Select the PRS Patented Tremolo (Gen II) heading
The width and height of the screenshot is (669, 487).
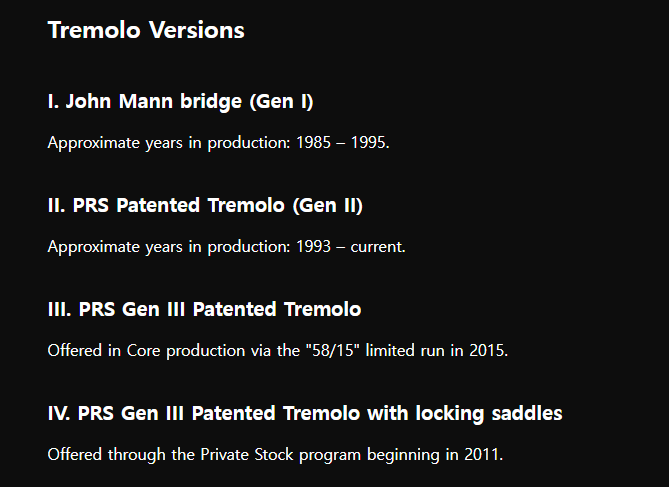pos(205,206)
